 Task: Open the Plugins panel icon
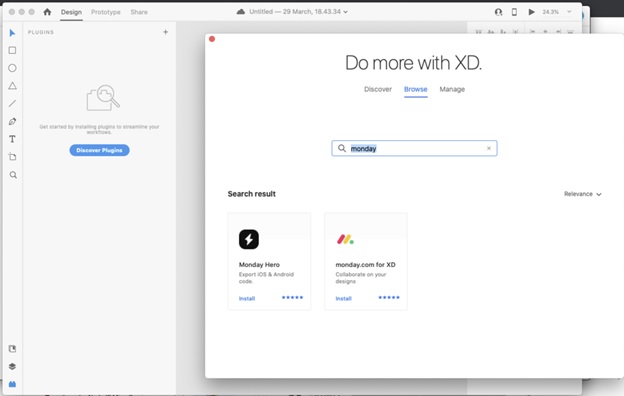12,384
